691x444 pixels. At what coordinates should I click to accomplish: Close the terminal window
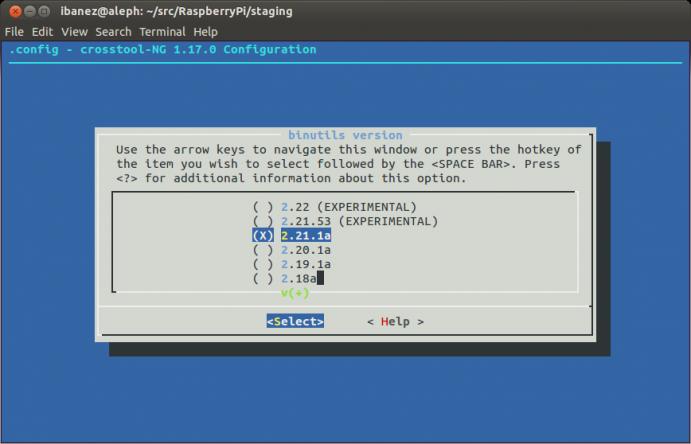coord(15,11)
